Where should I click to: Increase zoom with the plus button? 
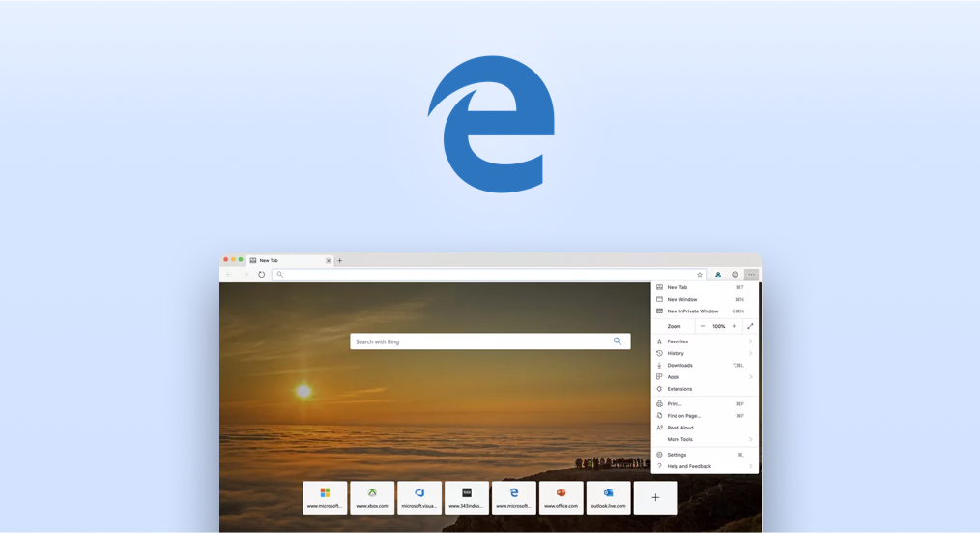pos(734,326)
